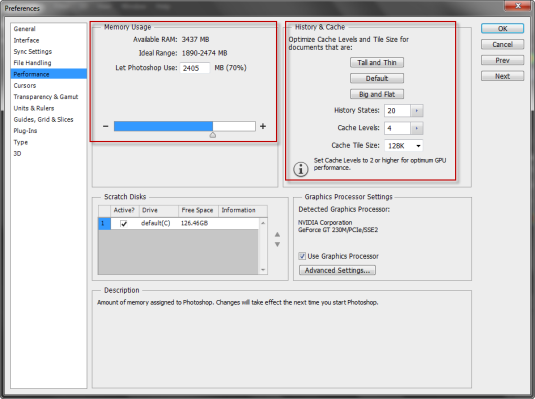Open Sync Settings category
Image resolution: width=535 pixels, height=399 pixels.
click(x=33, y=52)
